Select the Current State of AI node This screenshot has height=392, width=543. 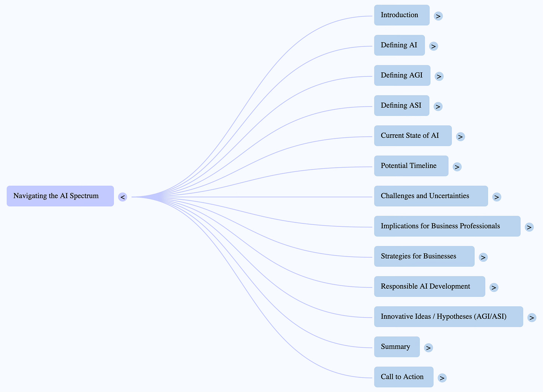pos(413,135)
